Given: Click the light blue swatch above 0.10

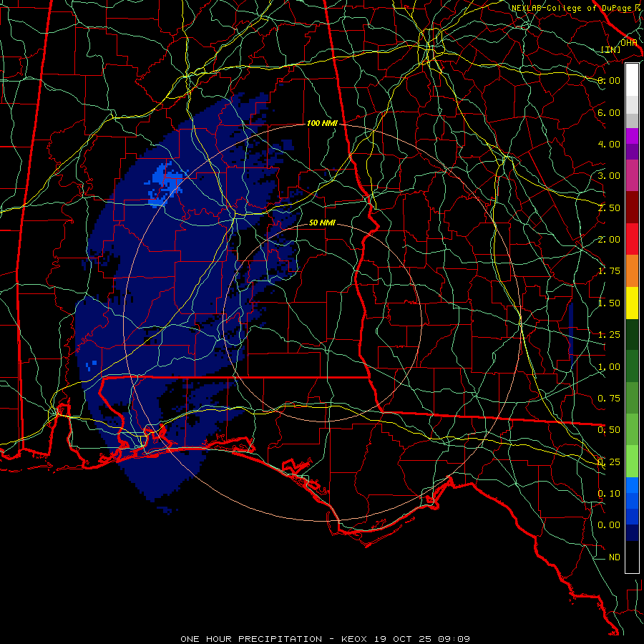Looking at the screenshot, I should (632, 485).
